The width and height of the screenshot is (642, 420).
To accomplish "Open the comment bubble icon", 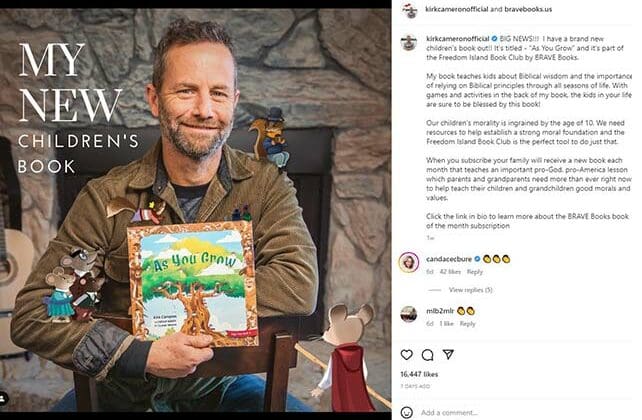I will pos(427,355).
